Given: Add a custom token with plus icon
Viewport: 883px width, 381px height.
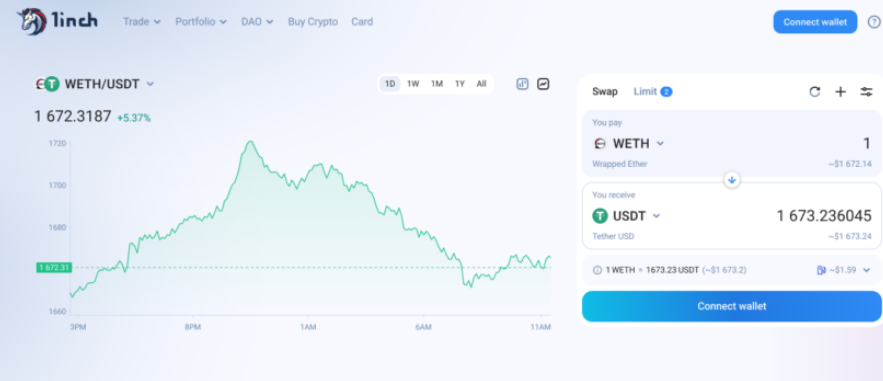Looking at the screenshot, I should pos(840,92).
